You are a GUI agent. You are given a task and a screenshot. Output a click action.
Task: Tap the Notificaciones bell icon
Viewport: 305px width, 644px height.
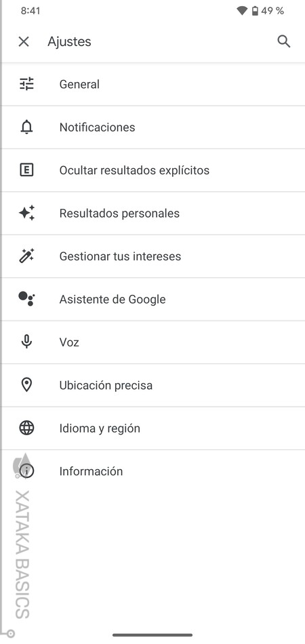coord(26,127)
